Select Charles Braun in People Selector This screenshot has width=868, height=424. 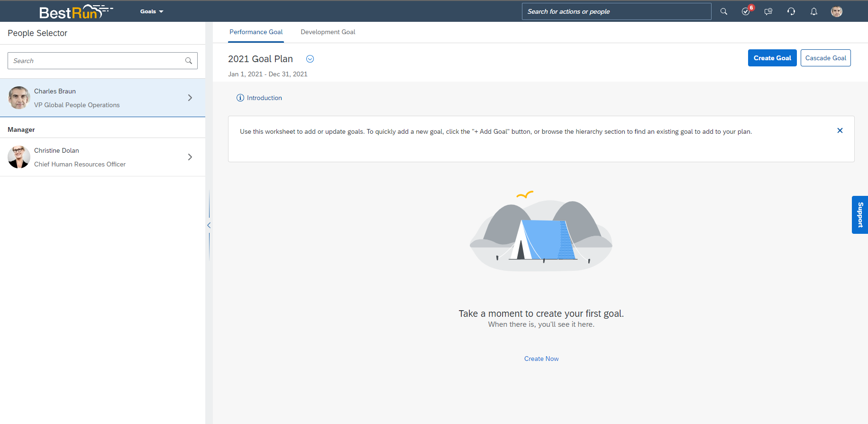tap(102, 98)
